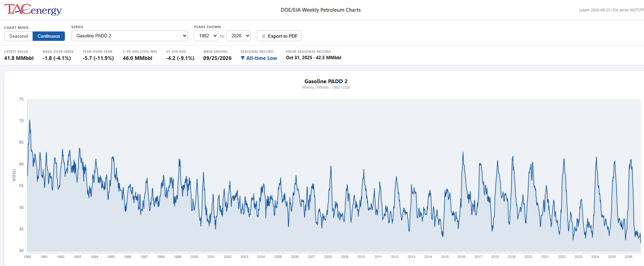Click the PDF icon in the Export button
The image size is (644, 266).
[263, 36]
